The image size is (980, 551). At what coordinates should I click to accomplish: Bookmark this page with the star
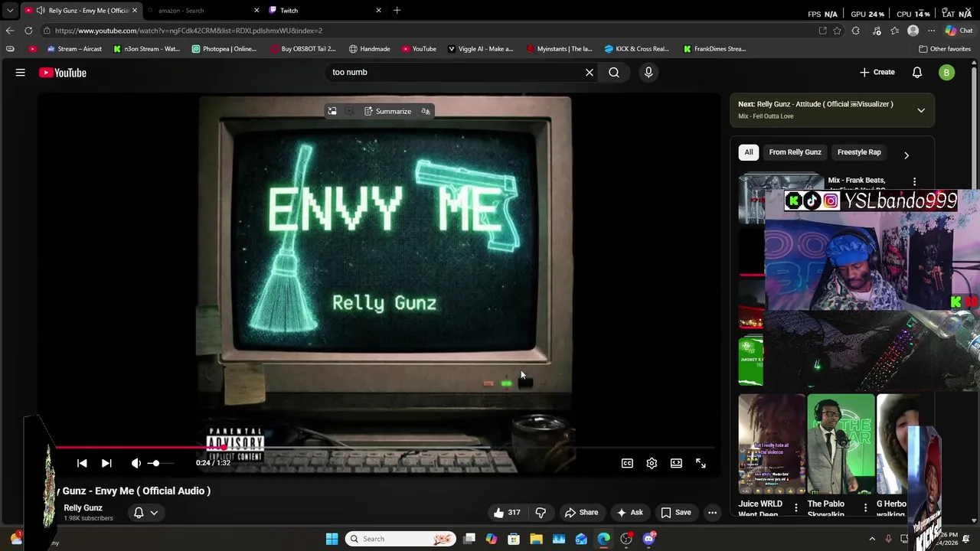[x=838, y=31]
